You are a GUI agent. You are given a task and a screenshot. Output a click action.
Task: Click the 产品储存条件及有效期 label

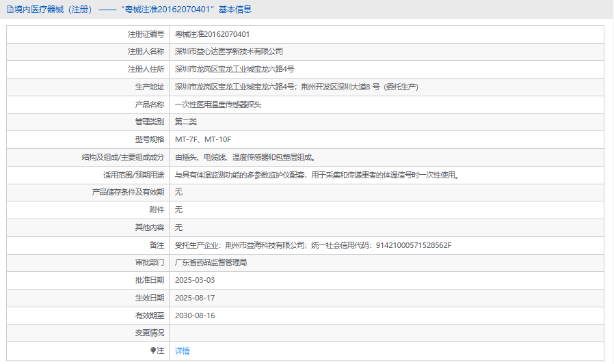click(128, 192)
